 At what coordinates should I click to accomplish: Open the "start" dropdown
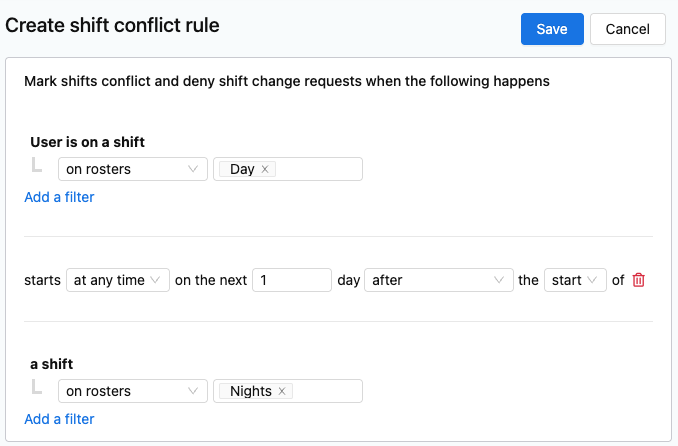[x=575, y=280]
